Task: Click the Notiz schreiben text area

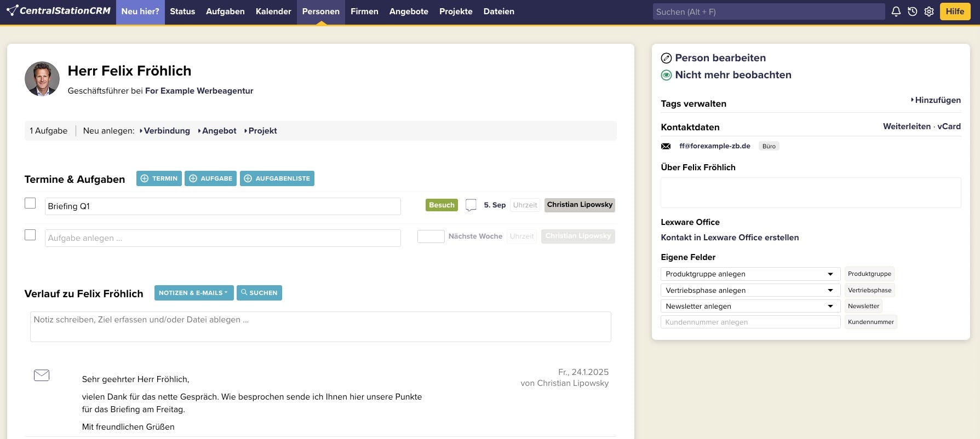Action: click(320, 327)
